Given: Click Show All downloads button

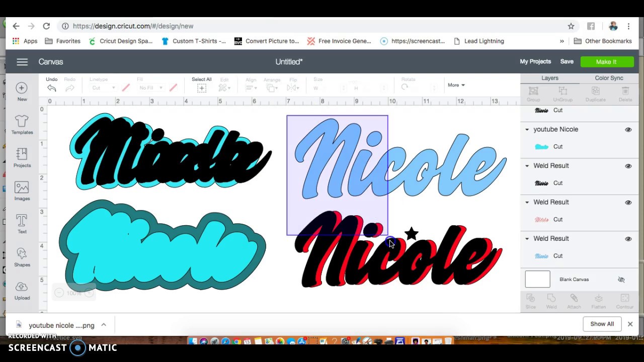Looking at the screenshot, I should pyautogui.click(x=602, y=324).
